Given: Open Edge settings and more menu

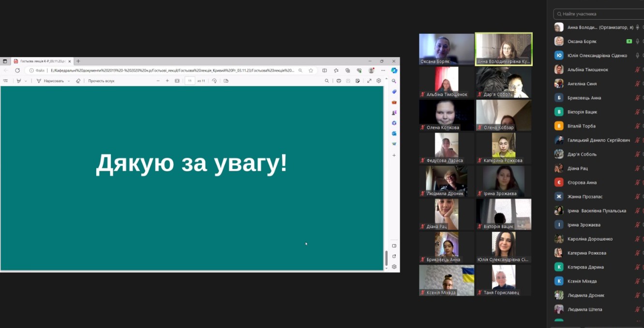Looking at the screenshot, I should pos(383,71).
